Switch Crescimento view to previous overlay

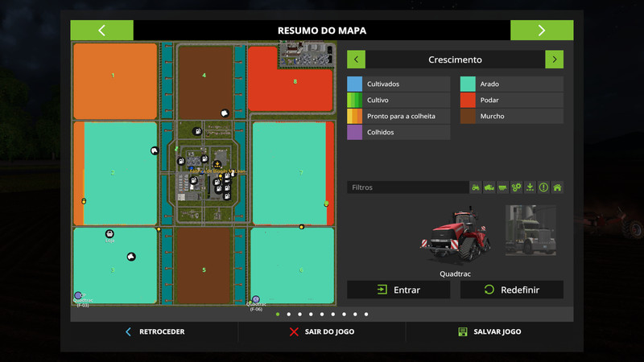tap(357, 60)
